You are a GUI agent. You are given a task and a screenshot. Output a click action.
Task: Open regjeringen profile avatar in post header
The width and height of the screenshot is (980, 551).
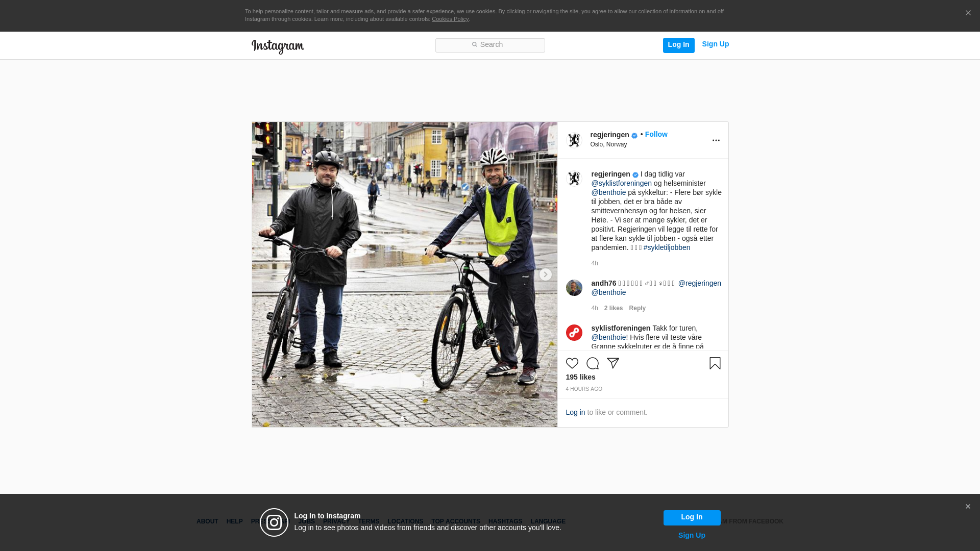[x=574, y=140]
